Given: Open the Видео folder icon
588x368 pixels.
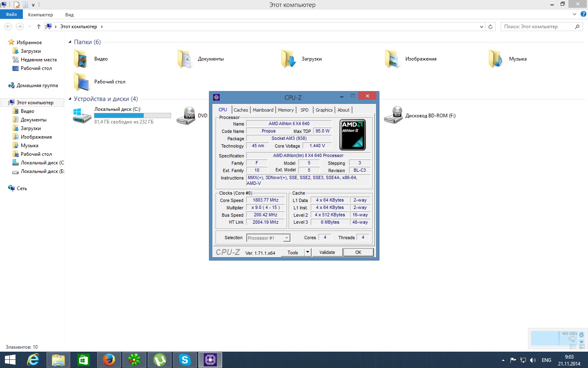Looking at the screenshot, I should coord(81,59).
